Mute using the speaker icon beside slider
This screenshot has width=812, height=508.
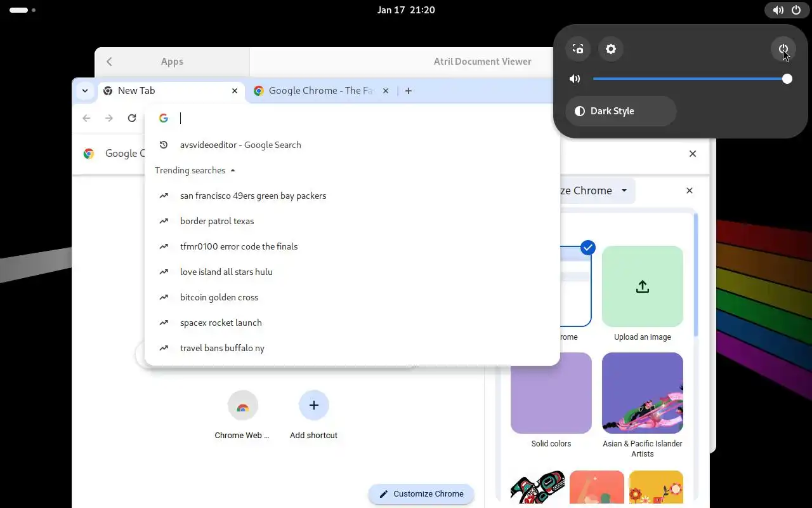click(575, 79)
